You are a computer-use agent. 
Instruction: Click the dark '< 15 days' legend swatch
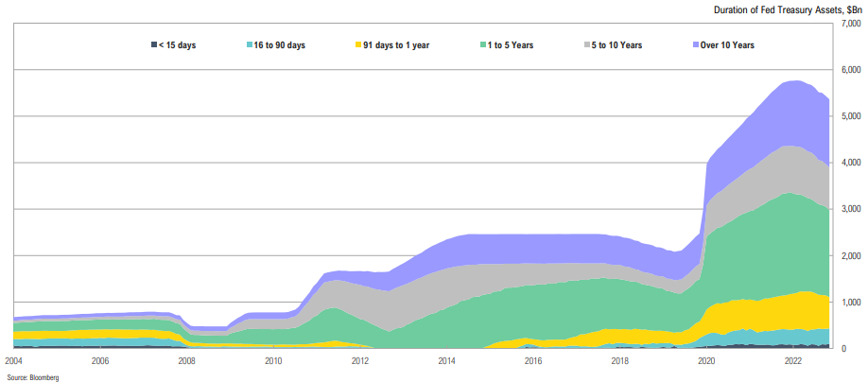point(154,45)
